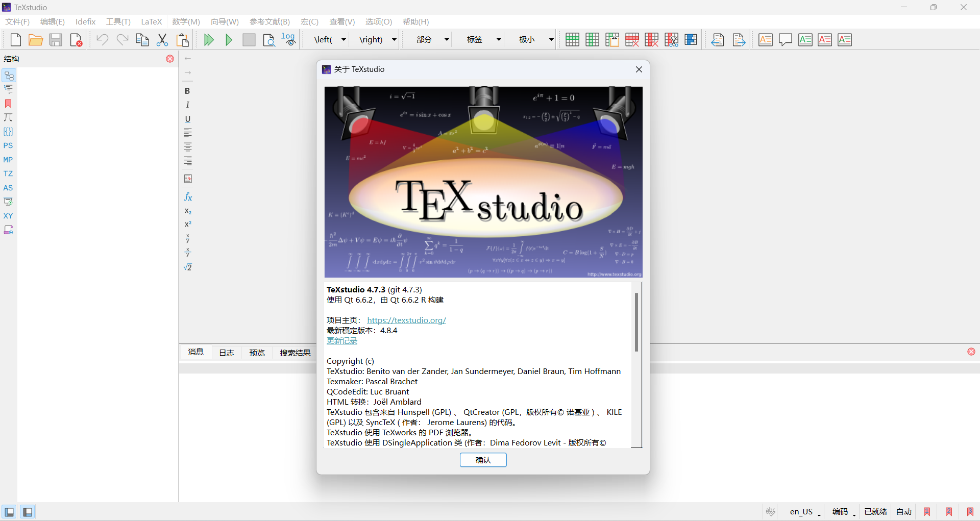The height and width of the screenshot is (521, 980).
Task: Switch to the 搜索结果 tab
Action: pos(295,353)
